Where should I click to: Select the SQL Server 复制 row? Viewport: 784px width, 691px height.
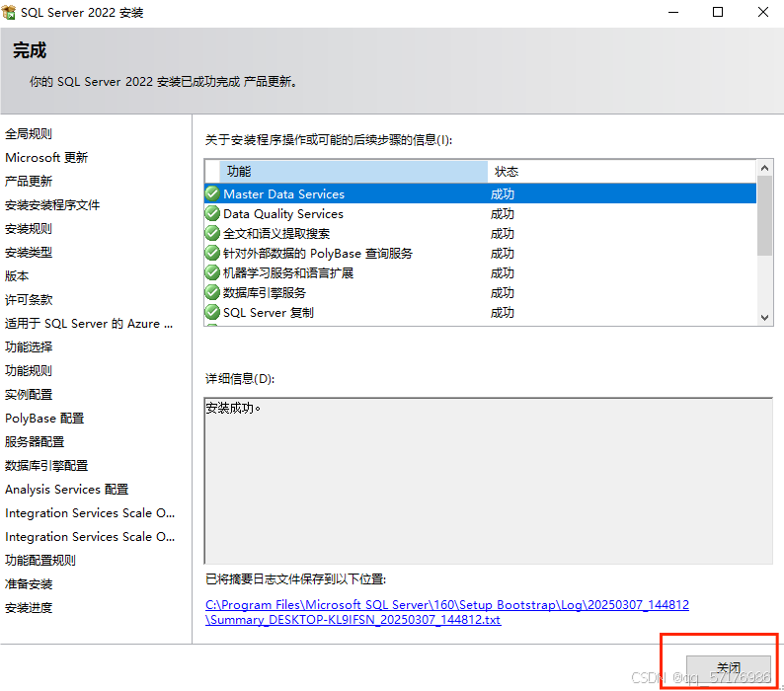(480, 312)
